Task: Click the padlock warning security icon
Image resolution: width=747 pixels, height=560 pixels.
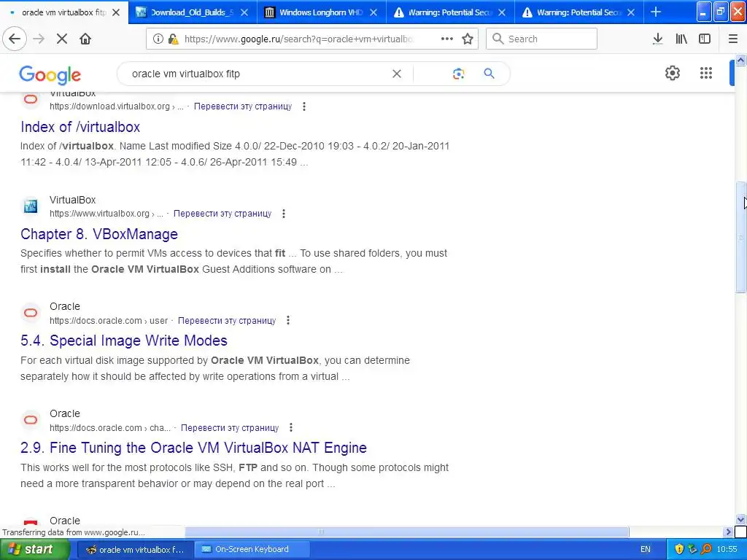Action: pyautogui.click(x=174, y=39)
